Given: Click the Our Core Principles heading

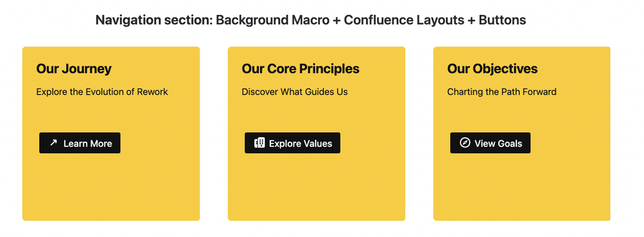Looking at the screenshot, I should coord(301,69).
